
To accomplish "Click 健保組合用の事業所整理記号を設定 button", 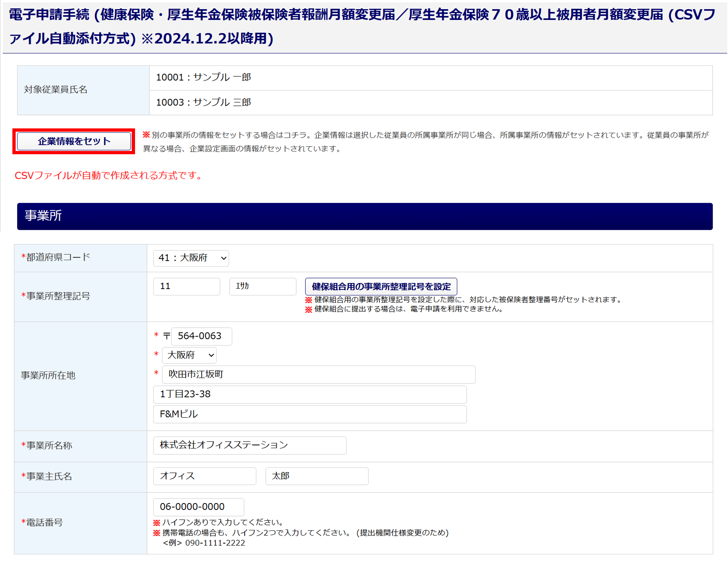I will 381,287.
